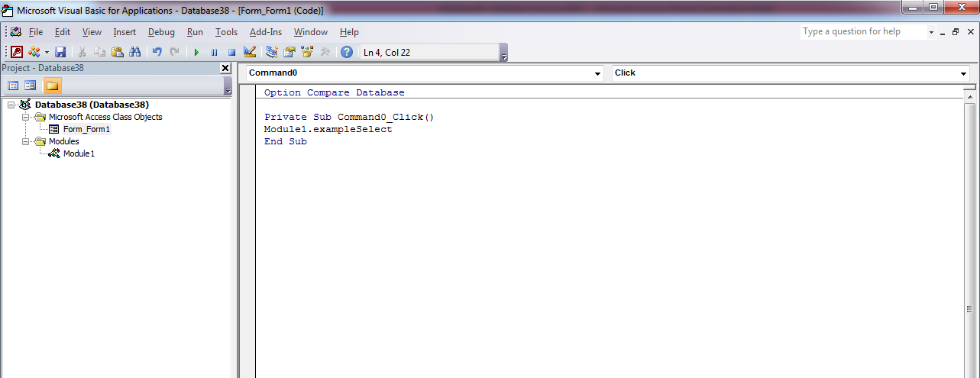Click the Paste clipboard icon
Viewport: 980px width, 378px height.
click(x=118, y=52)
